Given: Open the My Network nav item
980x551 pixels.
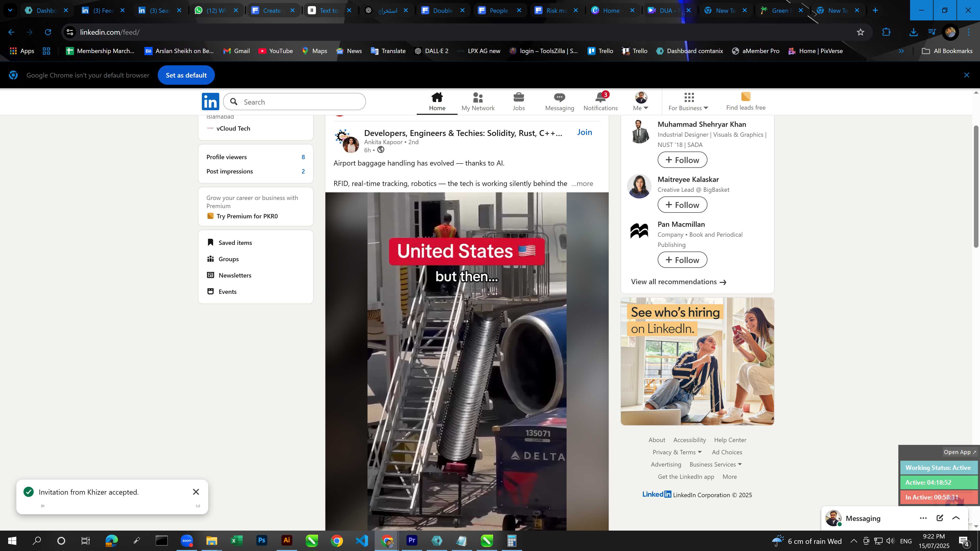Looking at the screenshot, I should pyautogui.click(x=478, y=102).
